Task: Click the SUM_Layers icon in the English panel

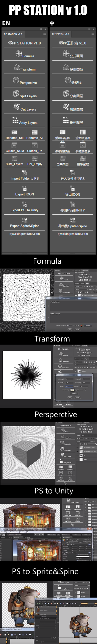Action: click(x=14, y=159)
